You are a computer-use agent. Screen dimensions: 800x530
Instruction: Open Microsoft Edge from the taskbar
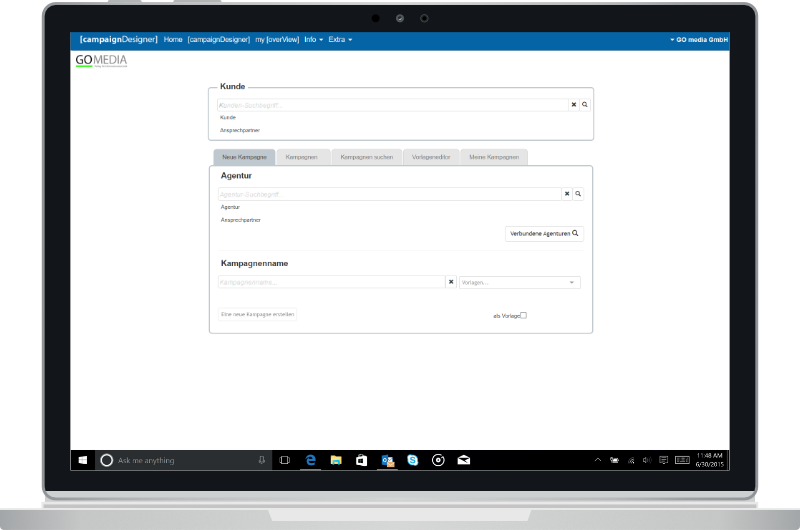click(311, 460)
